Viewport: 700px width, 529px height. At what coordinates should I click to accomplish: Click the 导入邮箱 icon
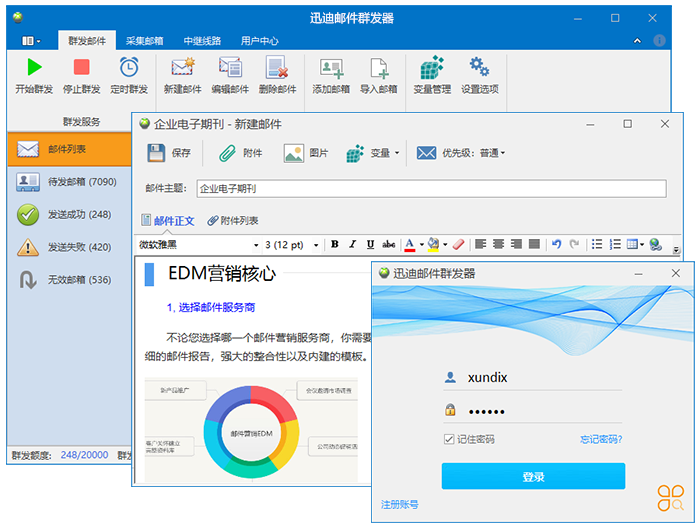[x=379, y=68]
